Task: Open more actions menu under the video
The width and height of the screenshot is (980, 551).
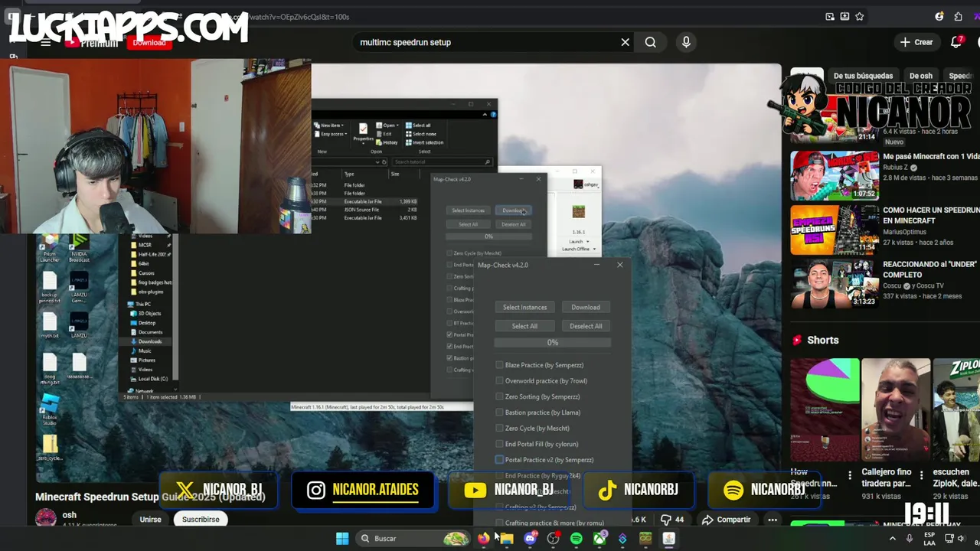Action: pyautogui.click(x=773, y=520)
